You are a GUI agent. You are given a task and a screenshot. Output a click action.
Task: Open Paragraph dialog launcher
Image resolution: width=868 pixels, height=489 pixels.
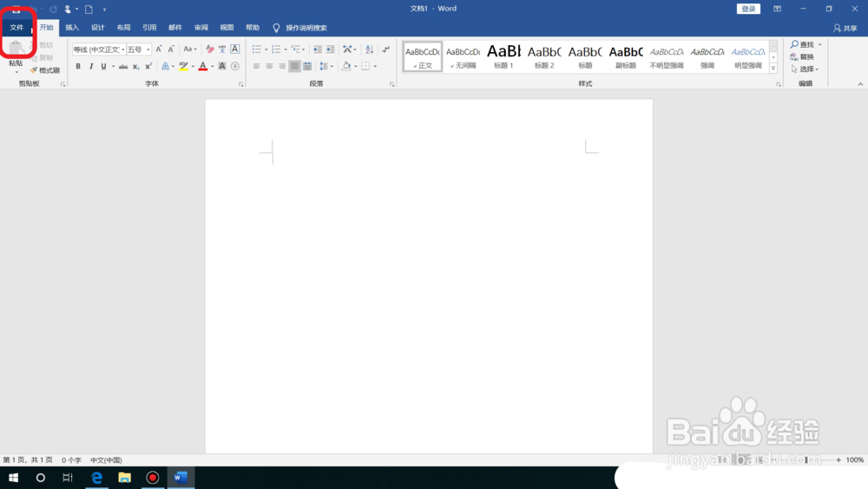point(392,84)
